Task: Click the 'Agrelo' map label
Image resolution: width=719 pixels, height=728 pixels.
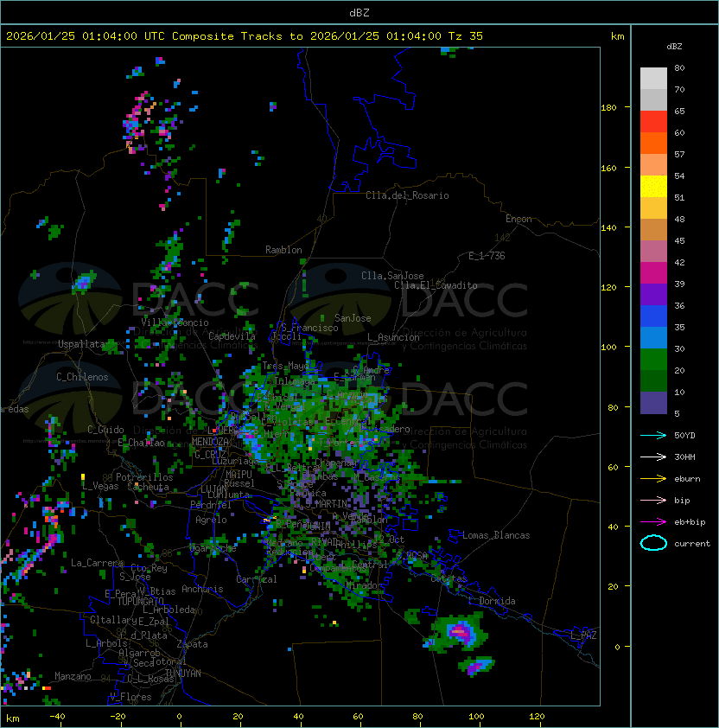Action: pyautogui.click(x=211, y=520)
